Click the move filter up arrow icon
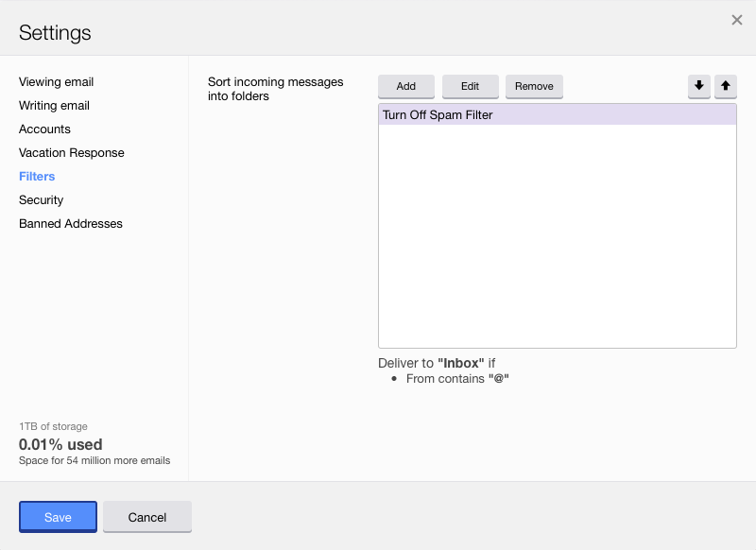The height and width of the screenshot is (550, 756). tap(726, 86)
